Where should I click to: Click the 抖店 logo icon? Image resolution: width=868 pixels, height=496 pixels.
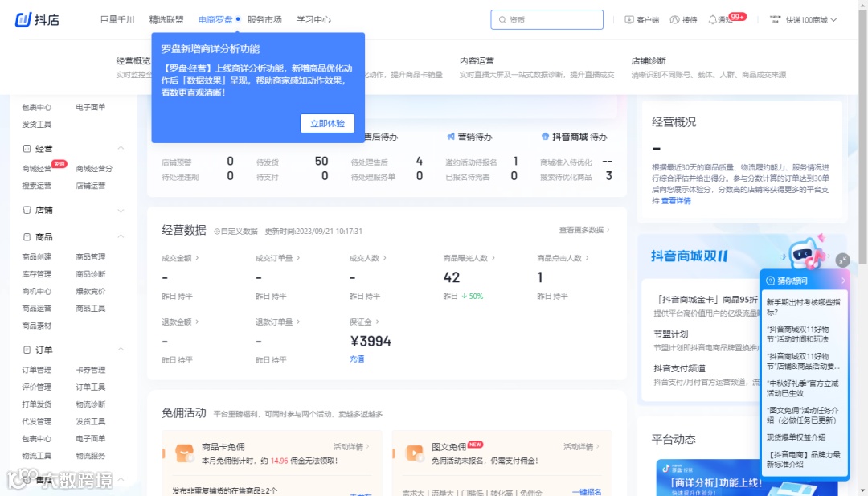pyautogui.click(x=23, y=20)
